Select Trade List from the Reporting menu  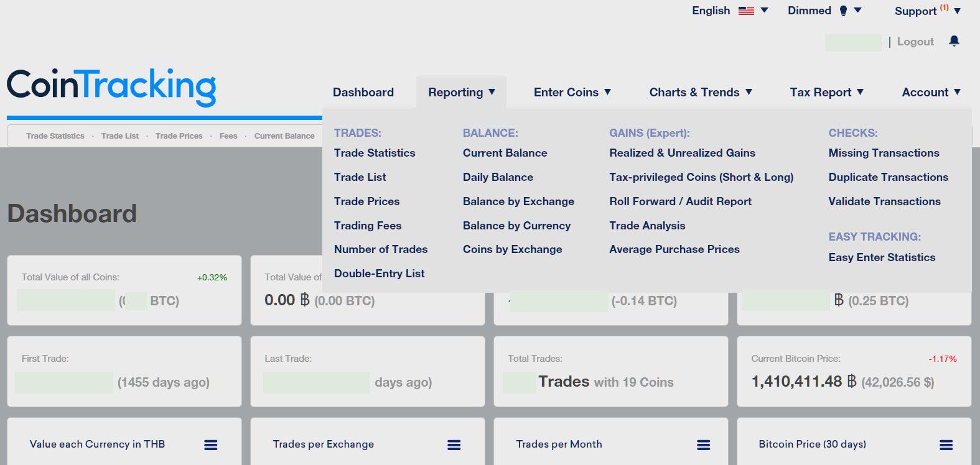coord(360,177)
